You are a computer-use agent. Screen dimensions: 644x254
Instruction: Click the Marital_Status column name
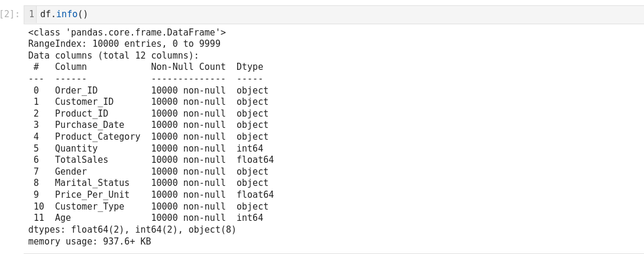(92, 183)
